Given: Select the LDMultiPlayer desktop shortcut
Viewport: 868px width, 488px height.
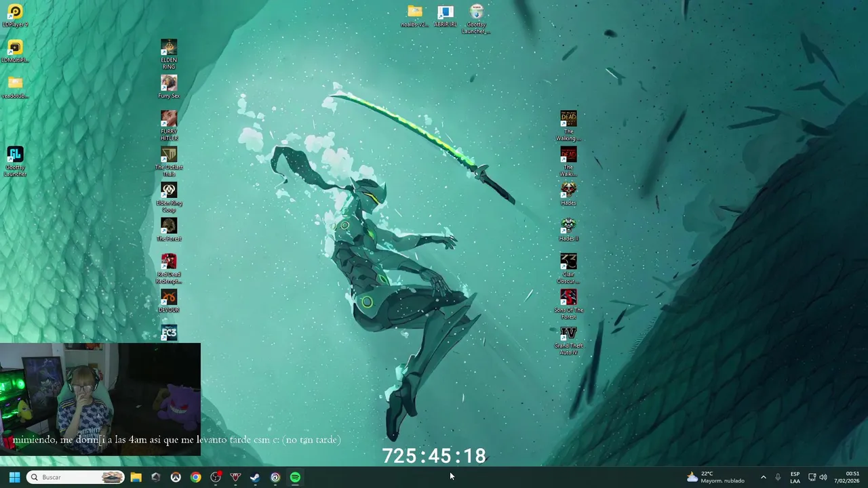Looking at the screenshot, I should point(15,52).
